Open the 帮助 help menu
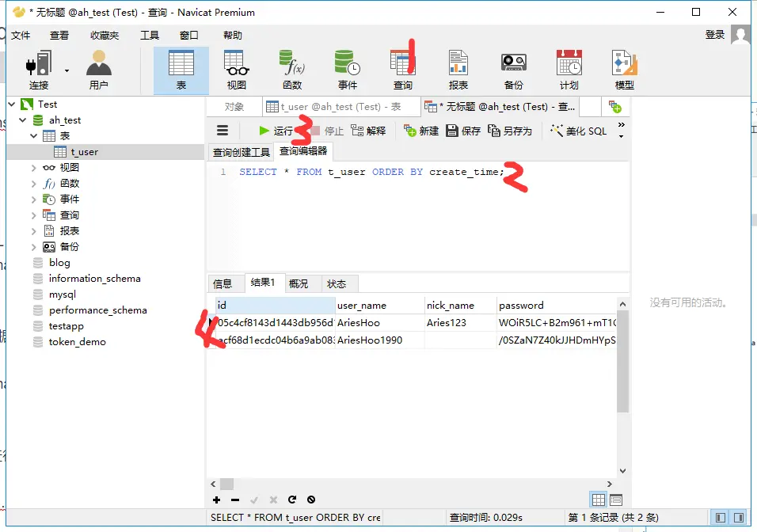 (x=232, y=36)
